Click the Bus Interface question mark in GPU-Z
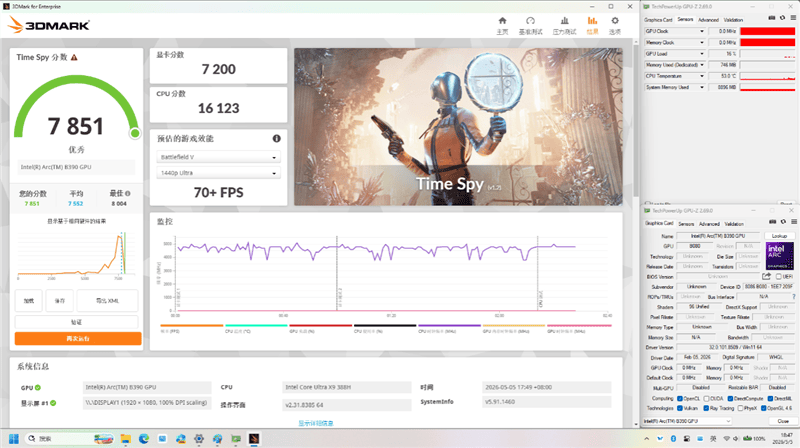This screenshot has width=800, height=448. pos(793,296)
